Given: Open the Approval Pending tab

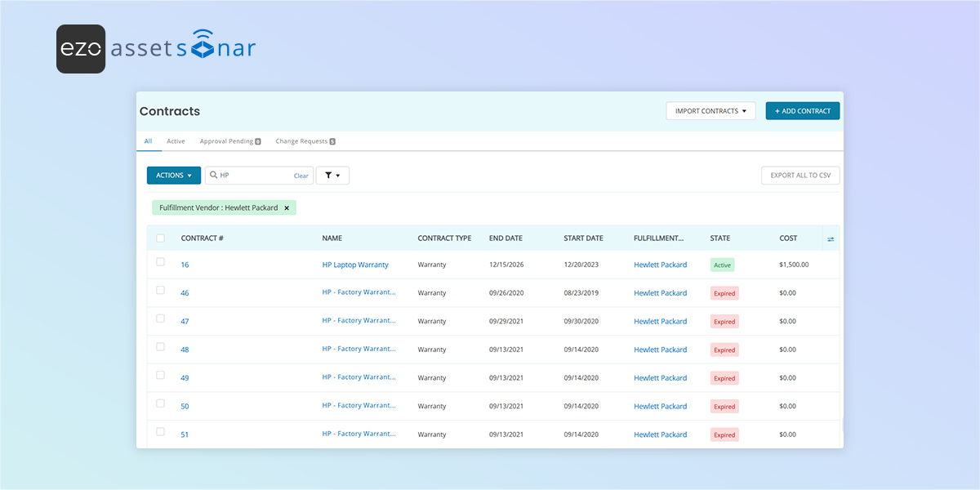Looking at the screenshot, I should point(229,141).
